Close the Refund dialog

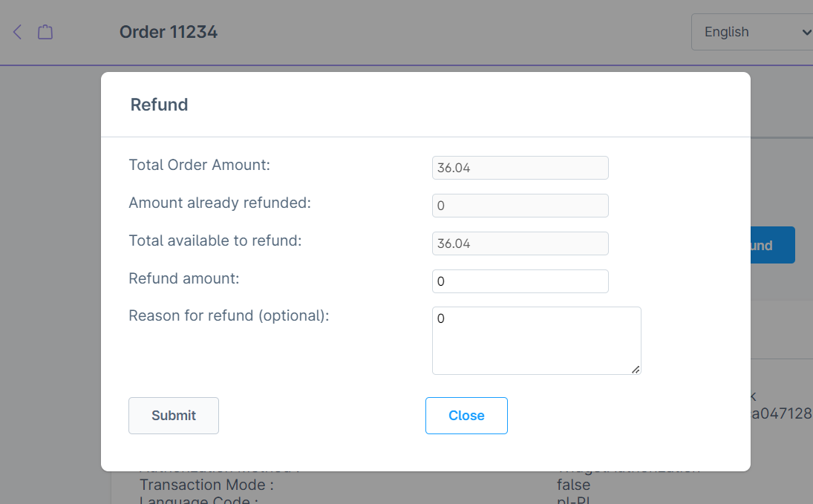click(466, 416)
